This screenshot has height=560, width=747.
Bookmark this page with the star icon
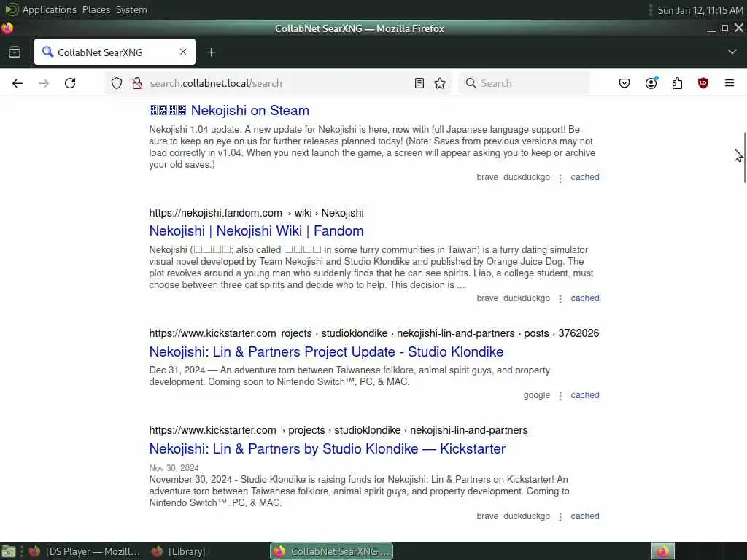pyautogui.click(x=440, y=83)
